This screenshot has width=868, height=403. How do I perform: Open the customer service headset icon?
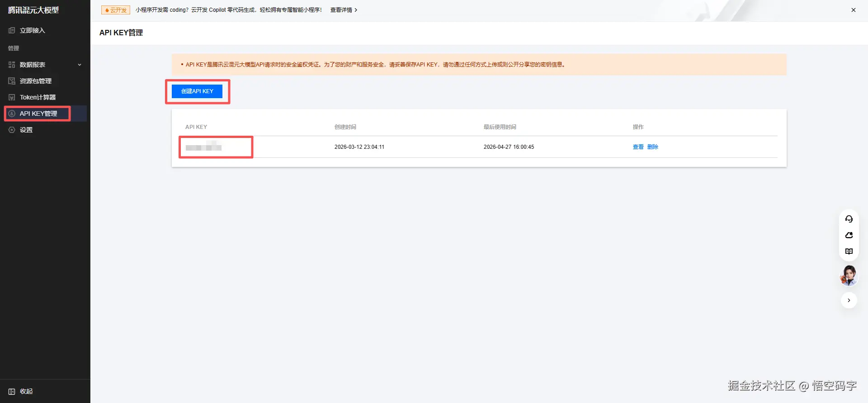(849, 219)
